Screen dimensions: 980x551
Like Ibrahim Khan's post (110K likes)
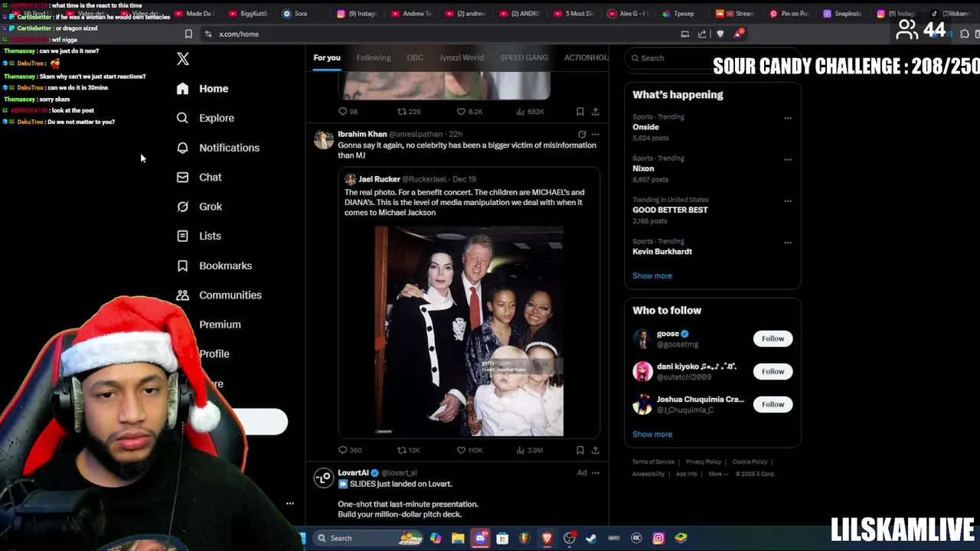click(x=469, y=450)
